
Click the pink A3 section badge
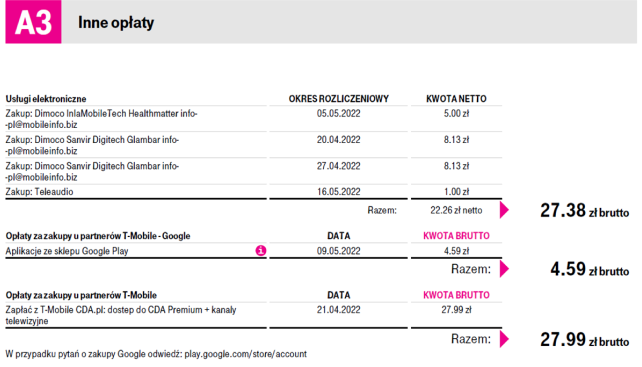(x=33, y=22)
